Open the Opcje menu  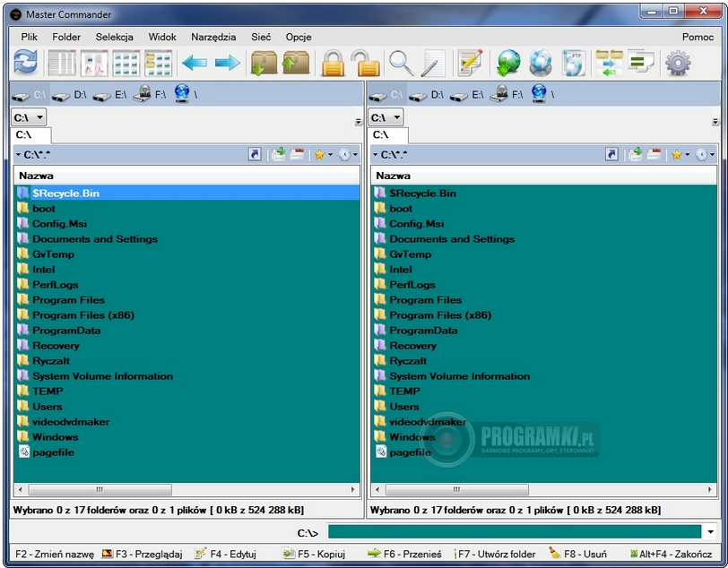point(299,37)
